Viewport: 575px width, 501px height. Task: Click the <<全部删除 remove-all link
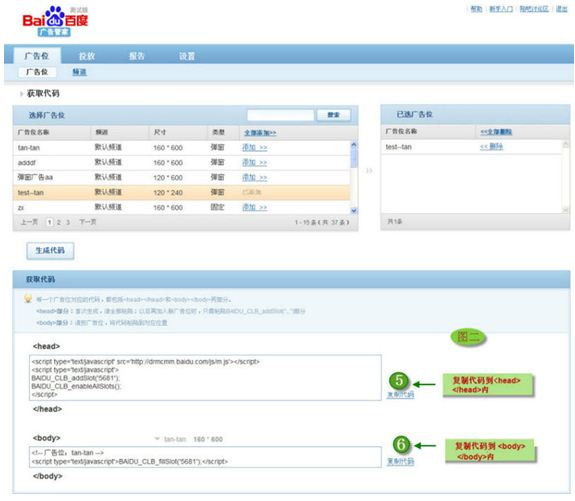click(496, 132)
